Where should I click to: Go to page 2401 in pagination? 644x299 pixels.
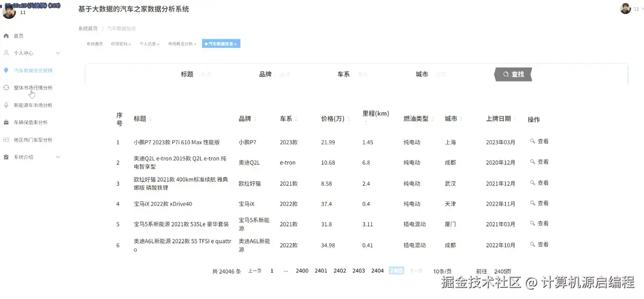[x=321, y=271]
